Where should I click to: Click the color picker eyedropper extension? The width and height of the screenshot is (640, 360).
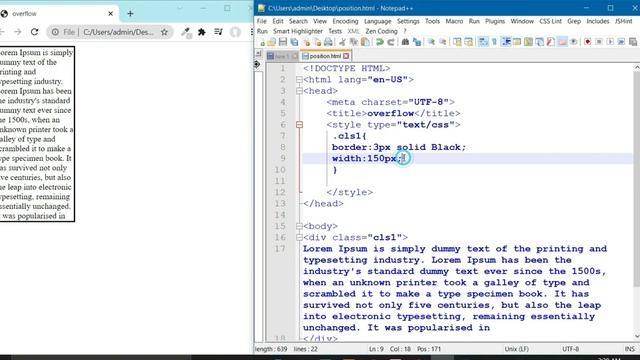click(186, 32)
